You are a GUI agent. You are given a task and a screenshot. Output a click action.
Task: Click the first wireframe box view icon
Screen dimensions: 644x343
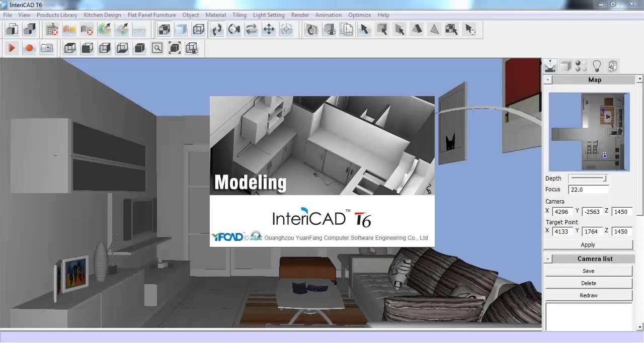pyautogui.click(x=70, y=48)
